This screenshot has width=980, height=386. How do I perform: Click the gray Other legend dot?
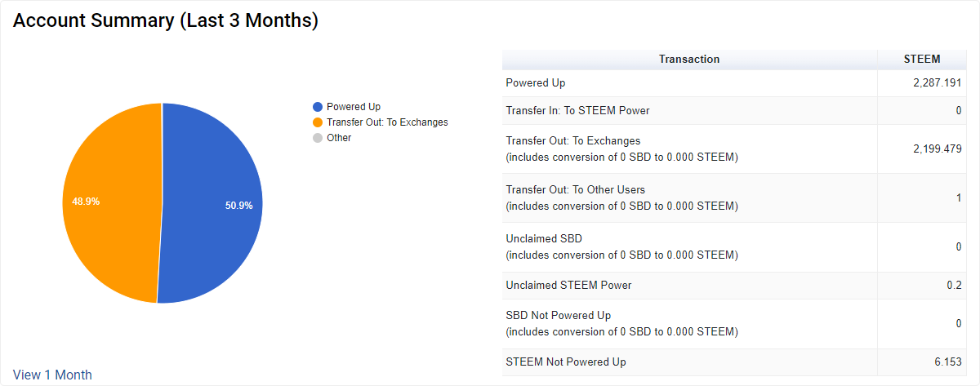[318, 138]
